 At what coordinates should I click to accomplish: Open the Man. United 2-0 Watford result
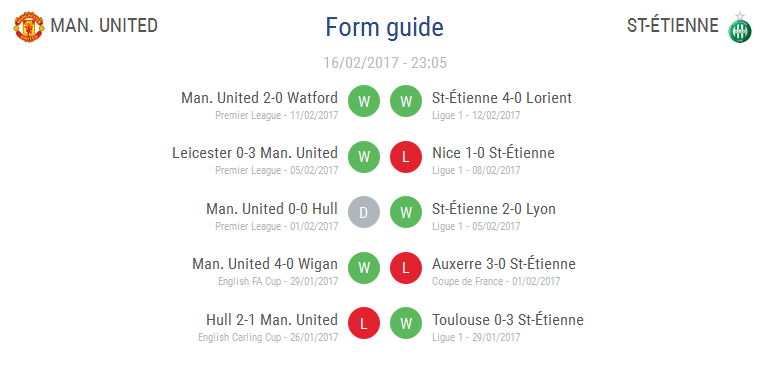click(259, 98)
